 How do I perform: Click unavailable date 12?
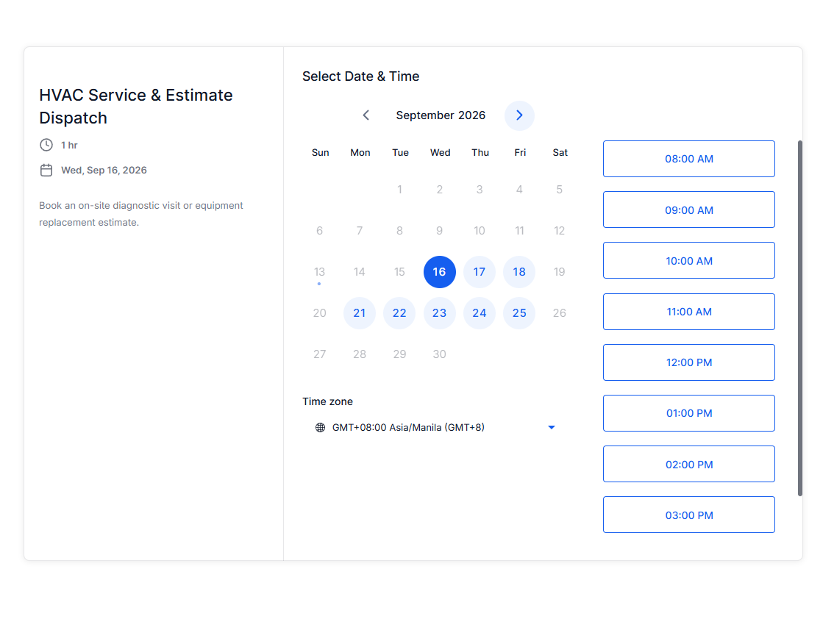[x=559, y=231]
